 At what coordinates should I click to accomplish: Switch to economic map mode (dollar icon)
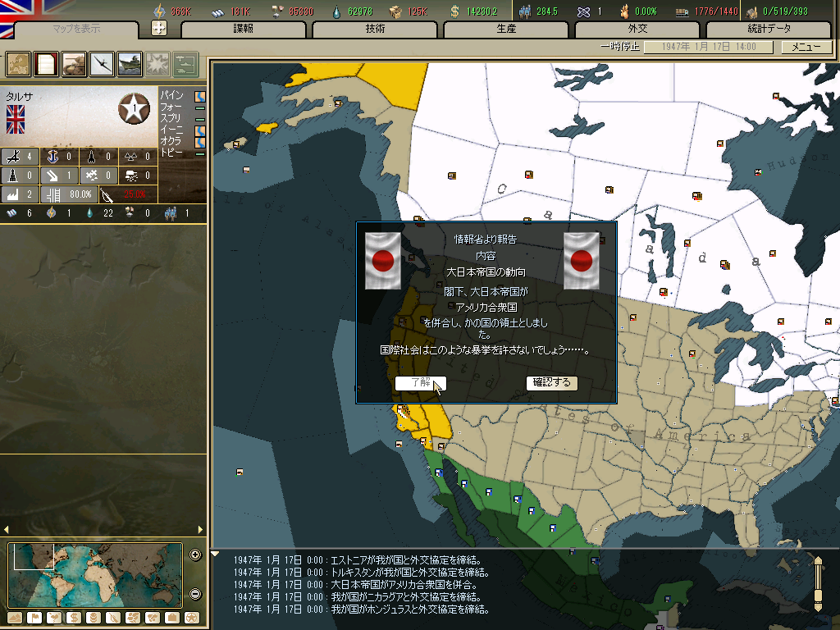click(74, 618)
